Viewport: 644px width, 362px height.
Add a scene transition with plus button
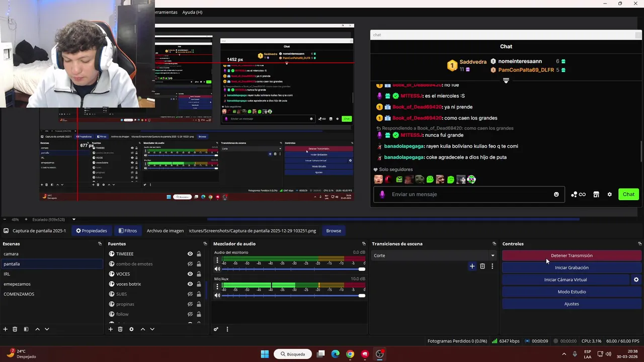tap(472, 266)
